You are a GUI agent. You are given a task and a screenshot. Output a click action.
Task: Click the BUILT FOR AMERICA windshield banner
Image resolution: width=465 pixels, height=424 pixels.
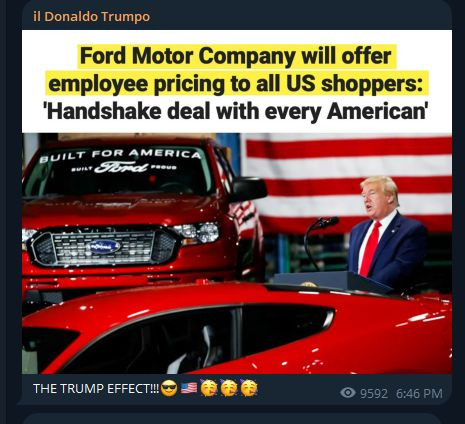[x=121, y=156]
